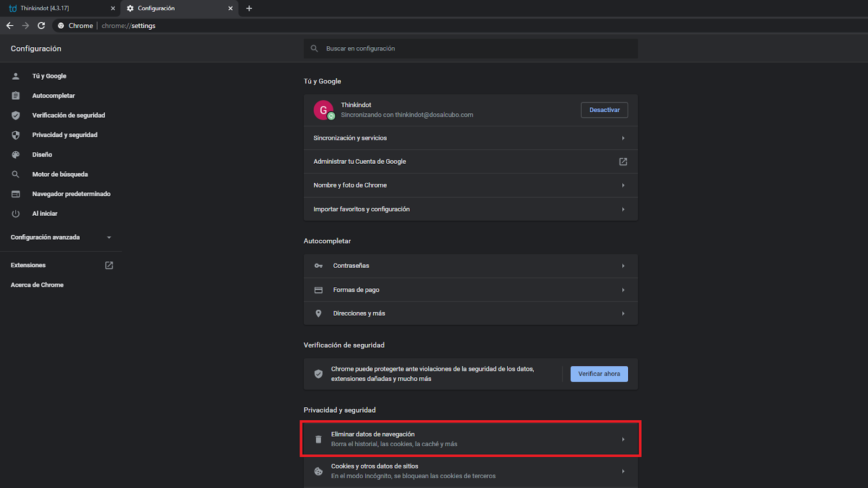Click the Contraseñas key icon

tap(318, 266)
